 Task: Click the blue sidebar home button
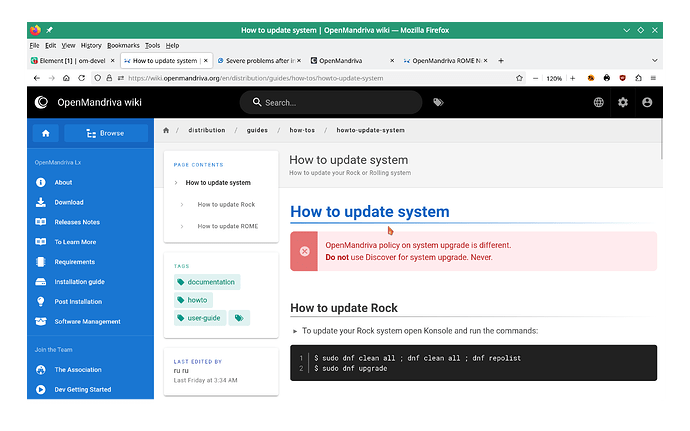(x=46, y=133)
